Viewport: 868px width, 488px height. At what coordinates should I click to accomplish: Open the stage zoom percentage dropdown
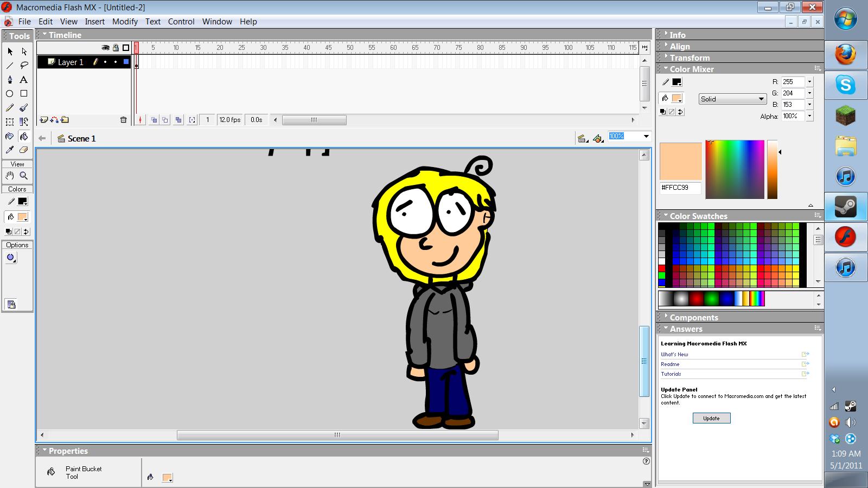(646, 136)
